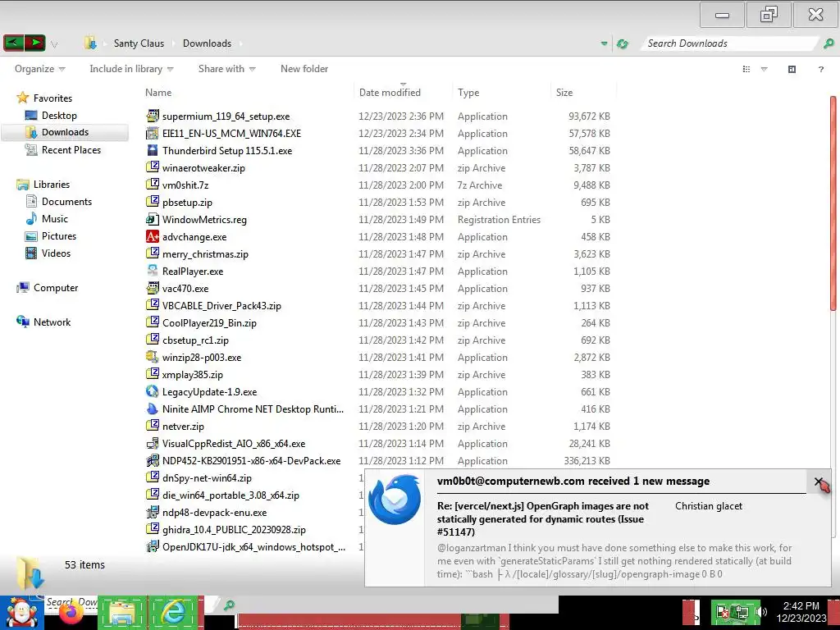The width and height of the screenshot is (840, 630).
Task: Click the New folder button
Action: tap(304, 69)
